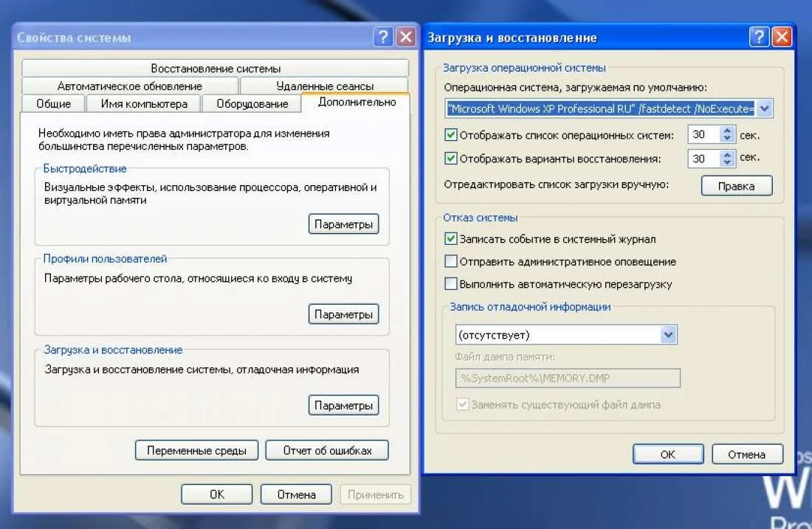Open Параметры under Загрузка и восстановление section
The image size is (812, 529).
[344, 405]
